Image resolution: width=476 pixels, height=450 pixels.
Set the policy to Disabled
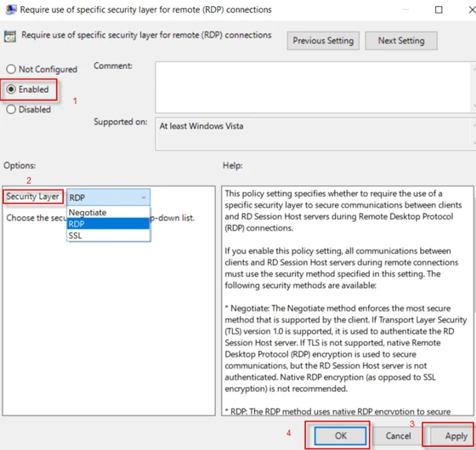(12, 110)
